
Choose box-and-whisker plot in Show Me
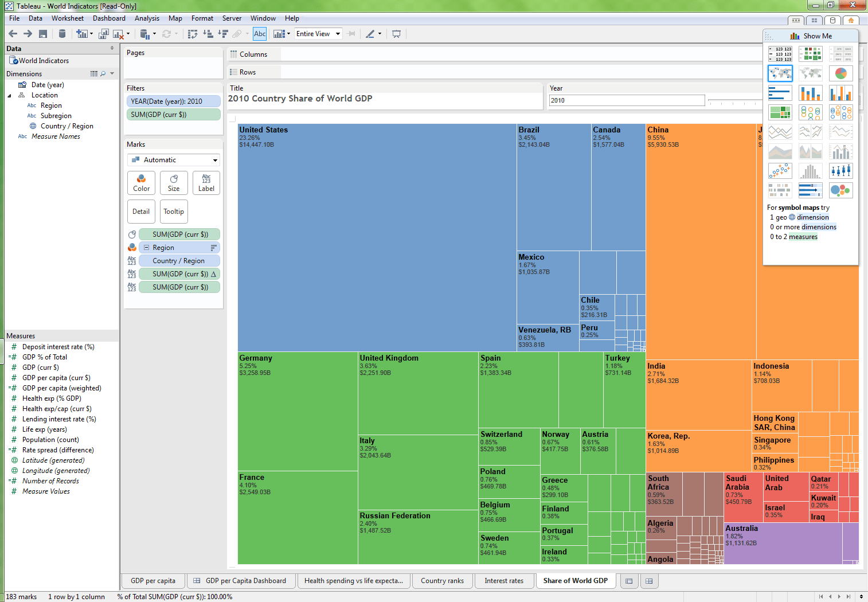pyautogui.click(x=840, y=171)
